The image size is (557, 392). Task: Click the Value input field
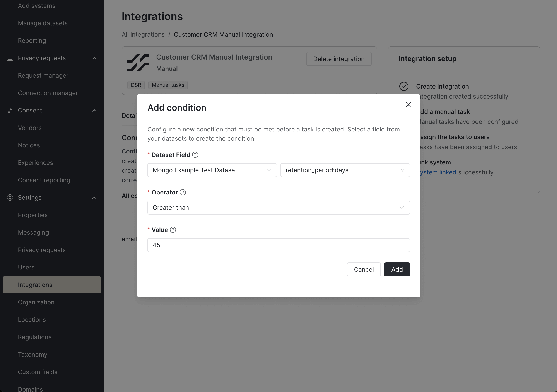278,245
